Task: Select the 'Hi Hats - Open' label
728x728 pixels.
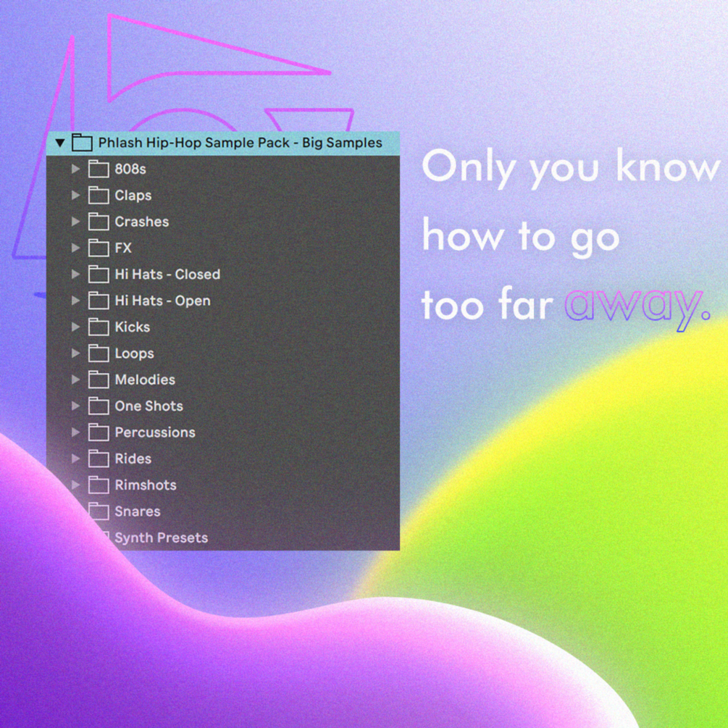Action: tap(162, 301)
